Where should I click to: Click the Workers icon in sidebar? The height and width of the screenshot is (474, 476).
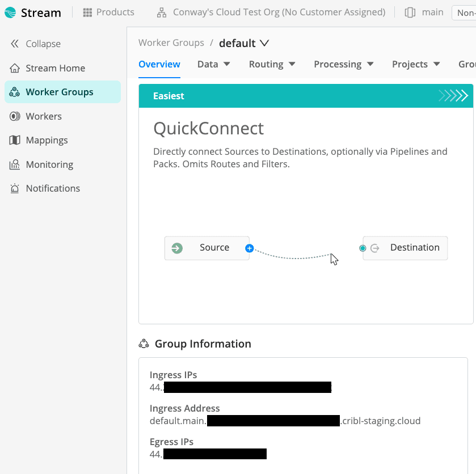point(15,116)
